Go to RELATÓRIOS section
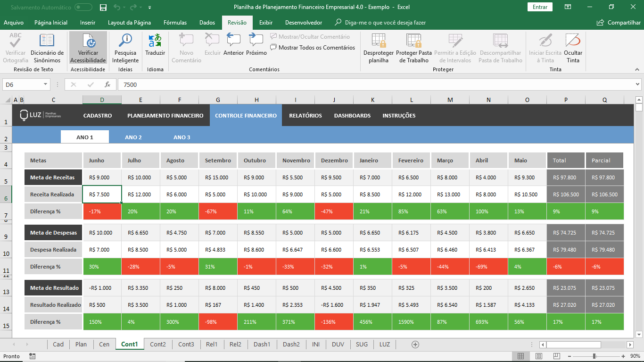The image size is (644, 362). point(305,116)
